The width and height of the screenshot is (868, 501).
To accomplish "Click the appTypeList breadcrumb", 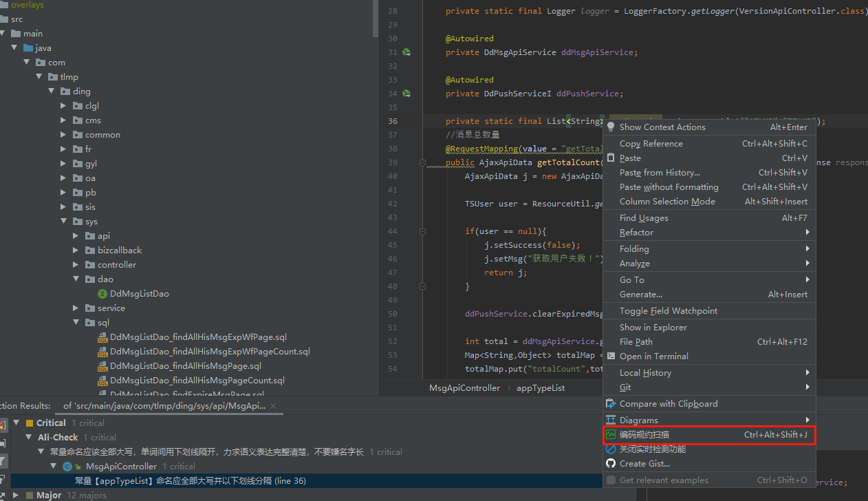I will (x=541, y=388).
